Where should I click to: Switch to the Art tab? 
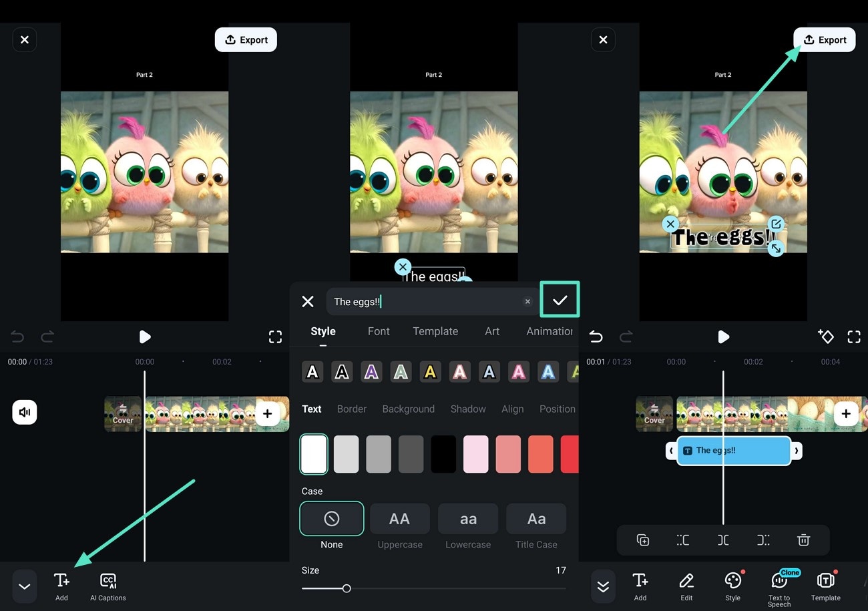point(492,331)
